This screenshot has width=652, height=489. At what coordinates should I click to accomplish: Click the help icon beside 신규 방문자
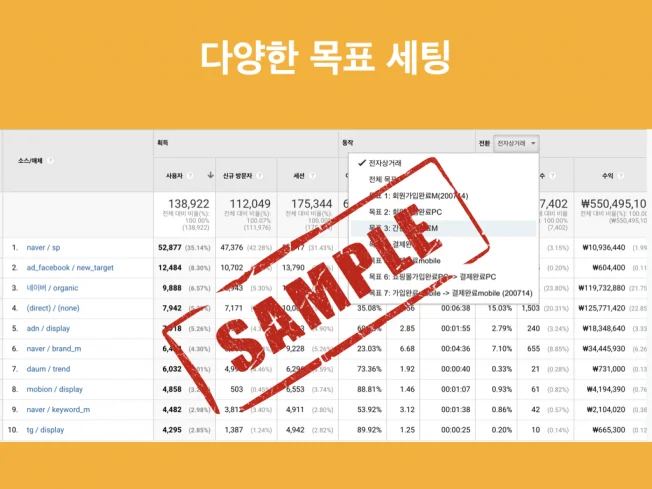click(x=259, y=175)
